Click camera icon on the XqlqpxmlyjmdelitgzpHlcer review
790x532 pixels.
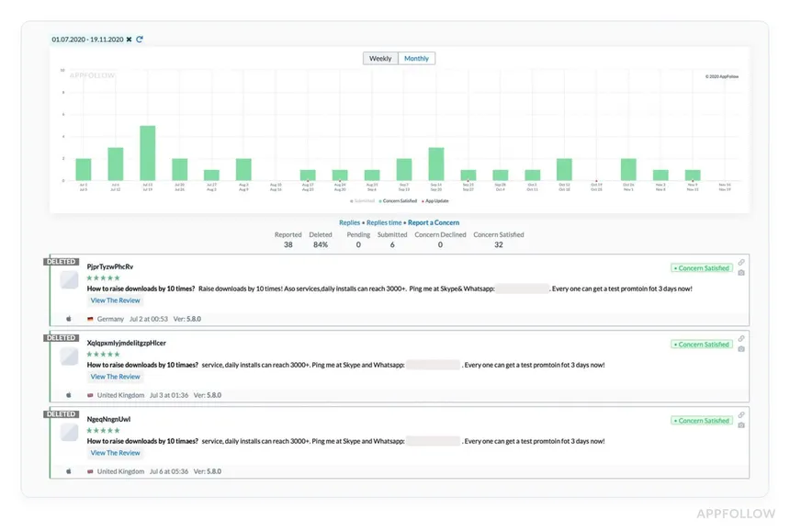coord(741,349)
